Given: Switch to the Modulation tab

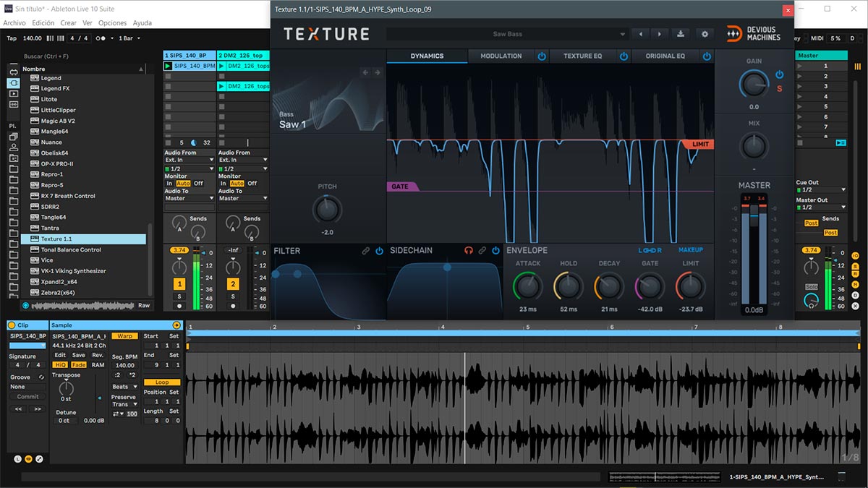Looking at the screenshot, I should click(501, 56).
